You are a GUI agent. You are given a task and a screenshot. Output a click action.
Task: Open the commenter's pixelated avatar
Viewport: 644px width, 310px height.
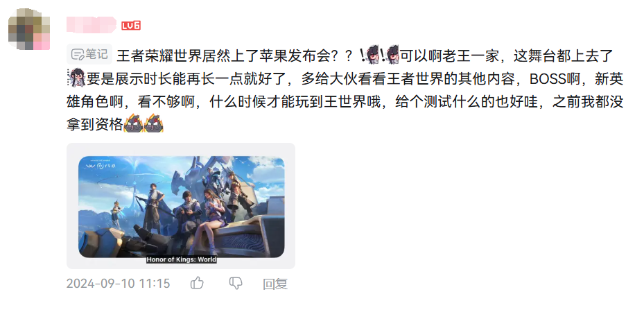coord(29,29)
